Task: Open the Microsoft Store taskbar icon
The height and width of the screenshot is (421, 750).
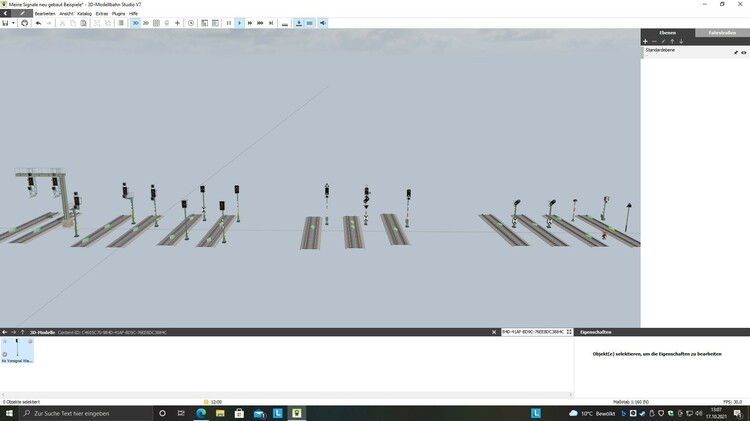Action: tap(239, 413)
